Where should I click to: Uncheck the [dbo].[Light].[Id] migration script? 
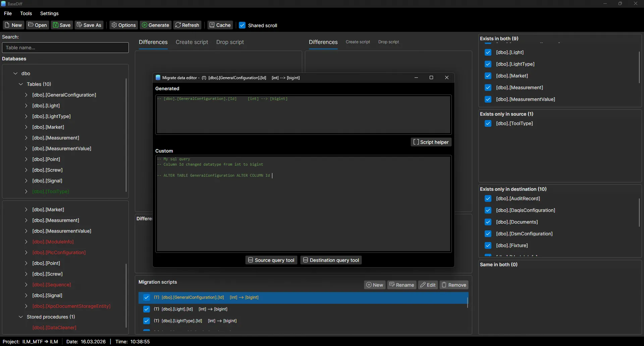[147, 309]
